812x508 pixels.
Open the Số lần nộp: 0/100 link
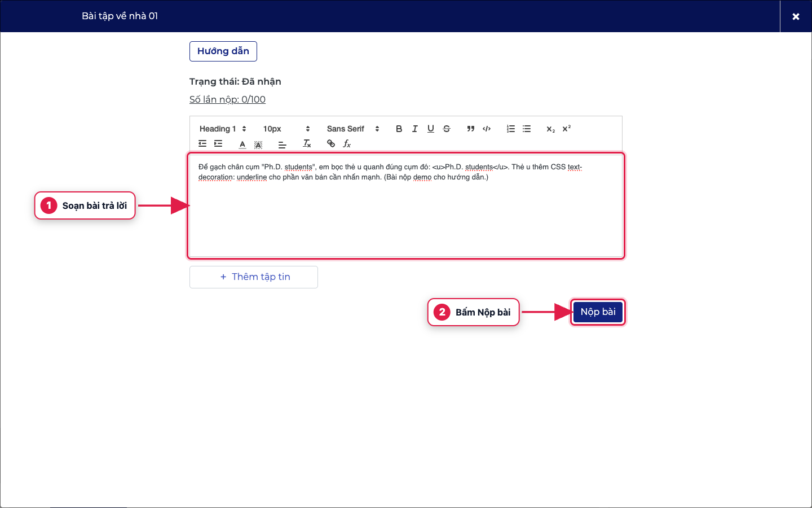(227, 99)
